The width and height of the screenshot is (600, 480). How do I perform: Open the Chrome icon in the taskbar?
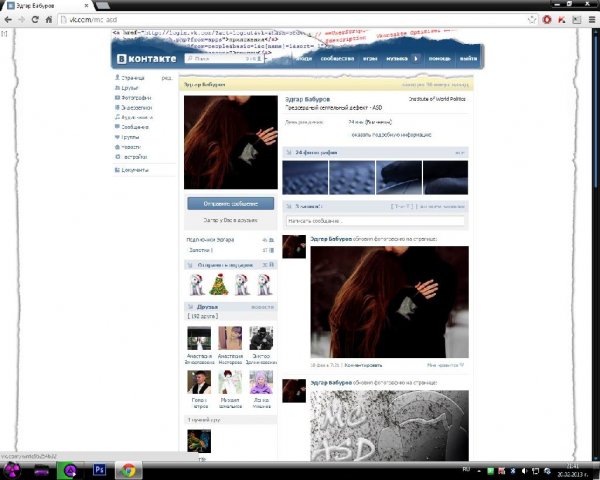tap(129, 470)
